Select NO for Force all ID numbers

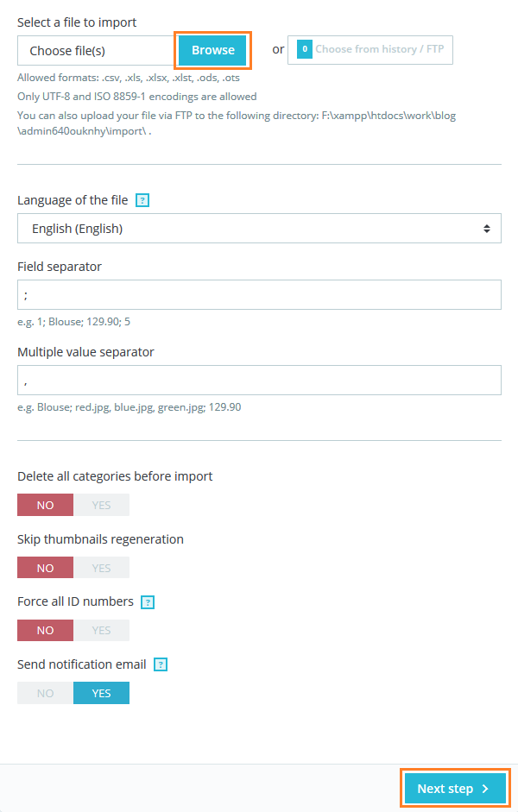[45, 630]
